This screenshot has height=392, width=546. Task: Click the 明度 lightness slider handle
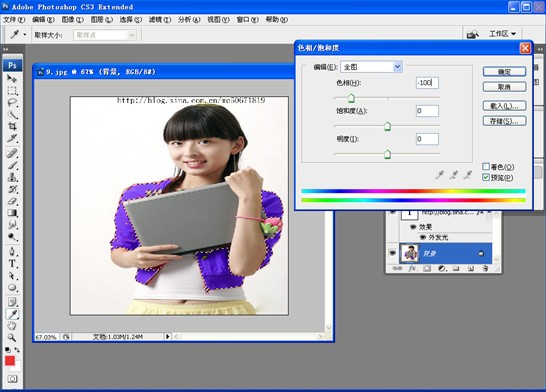click(x=387, y=154)
